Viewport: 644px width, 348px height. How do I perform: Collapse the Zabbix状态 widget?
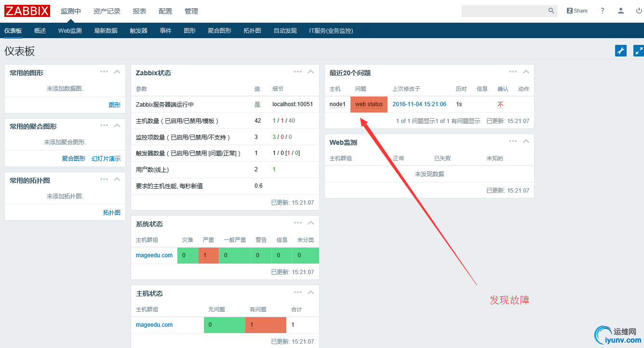(311, 72)
